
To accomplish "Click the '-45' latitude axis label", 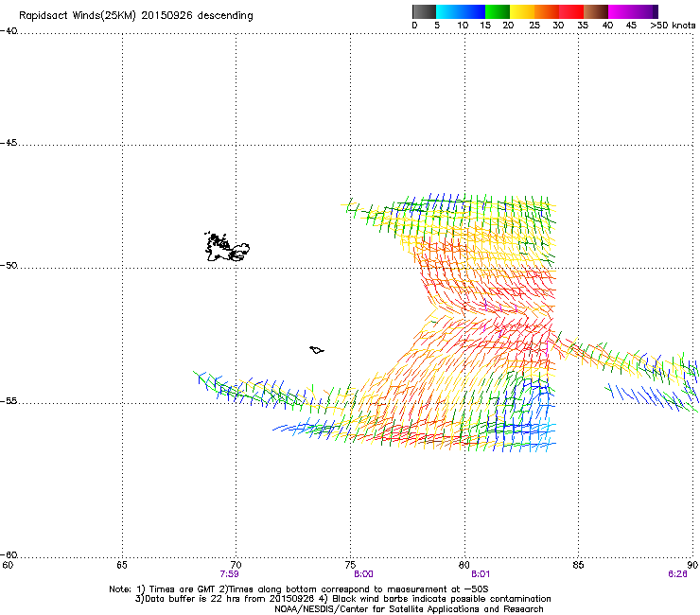I will point(9,143).
